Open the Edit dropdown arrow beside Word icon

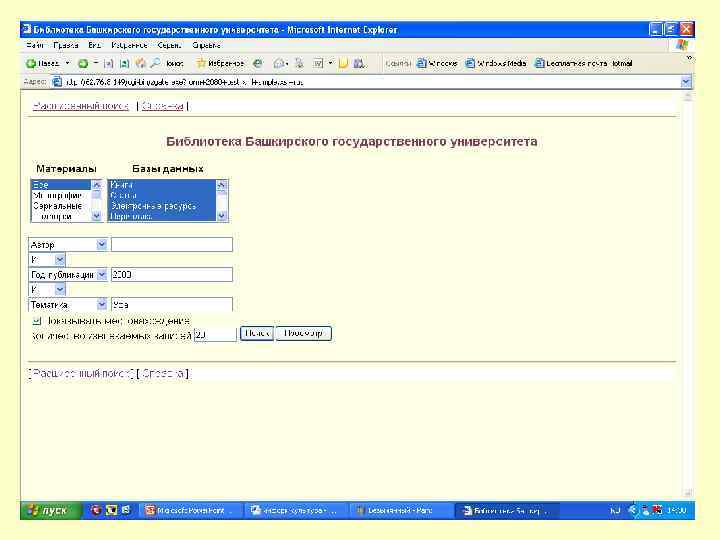330,63
